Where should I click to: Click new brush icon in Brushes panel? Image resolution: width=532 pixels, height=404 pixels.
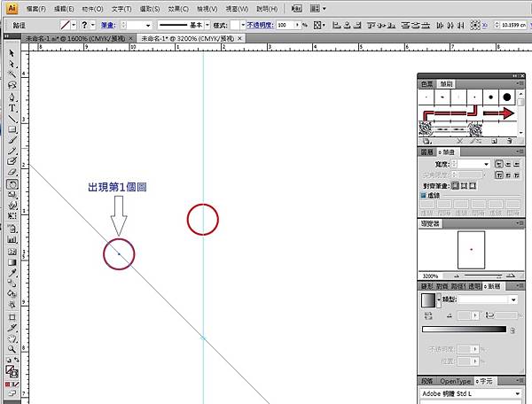click(495, 141)
